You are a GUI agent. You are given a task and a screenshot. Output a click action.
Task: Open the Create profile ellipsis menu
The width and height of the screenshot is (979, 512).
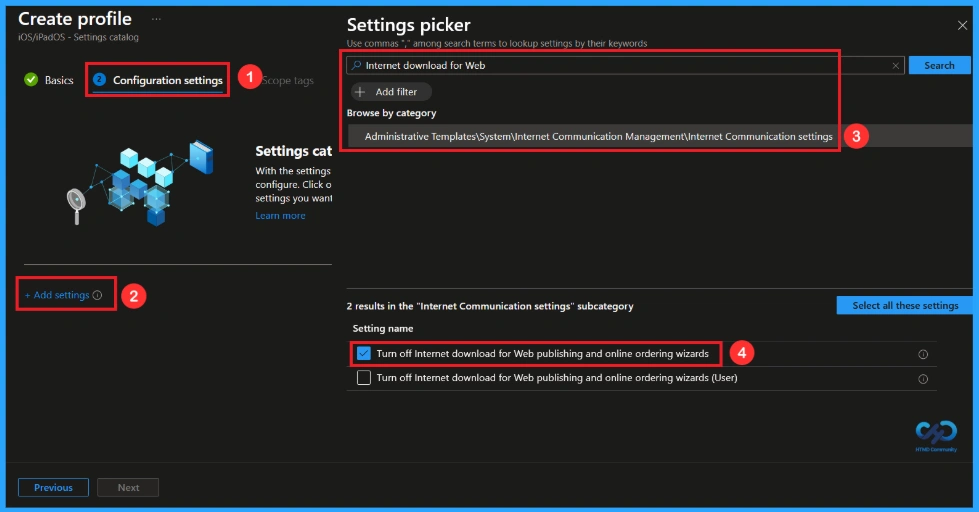(156, 19)
